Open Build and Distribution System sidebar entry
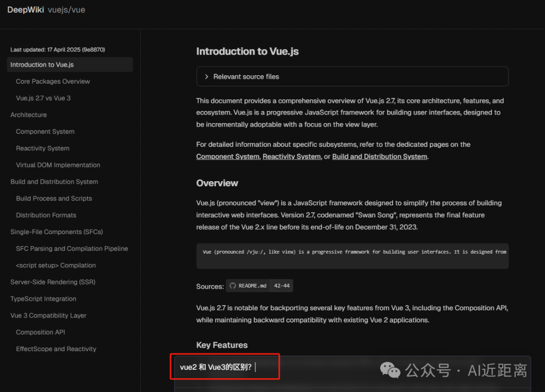The image size is (545, 392). pos(54,182)
